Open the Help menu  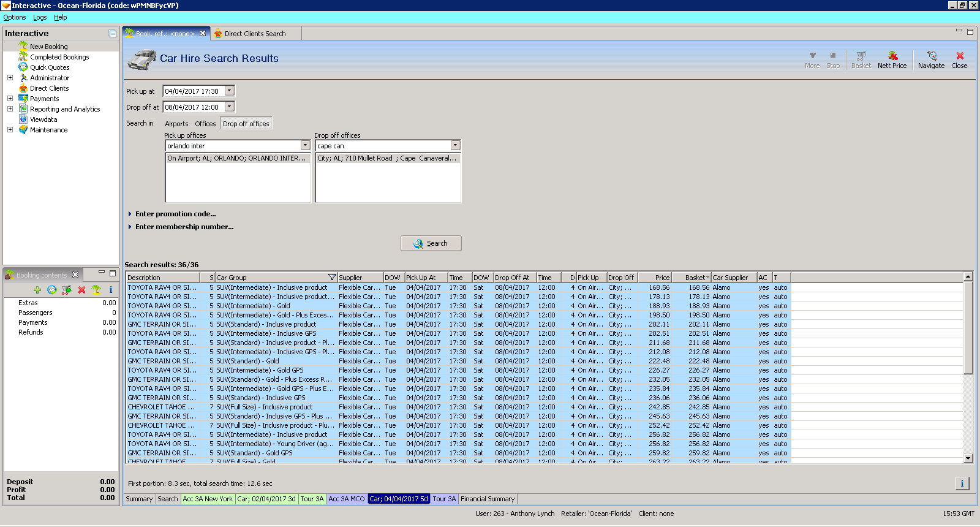tap(60, 17)
